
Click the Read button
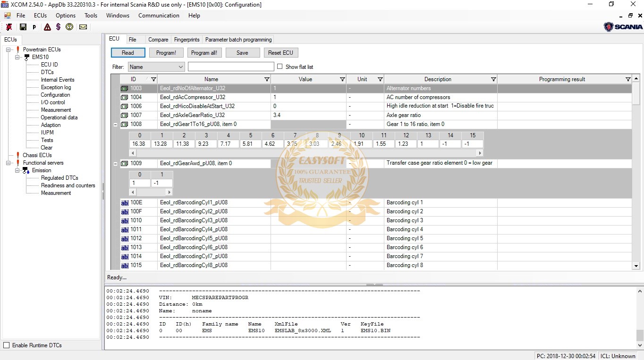tap(128, 53)
